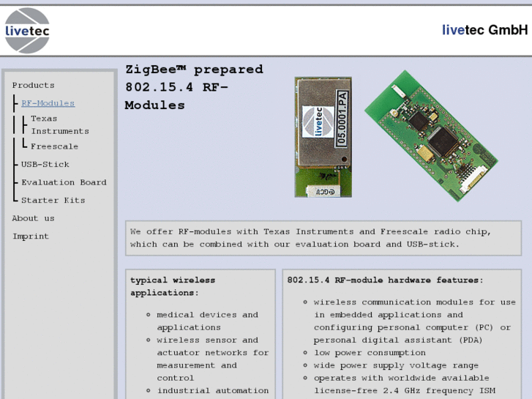
Task: Click 'wireless sensor and actuator networks' bullet
Action: tap(212, 359)
